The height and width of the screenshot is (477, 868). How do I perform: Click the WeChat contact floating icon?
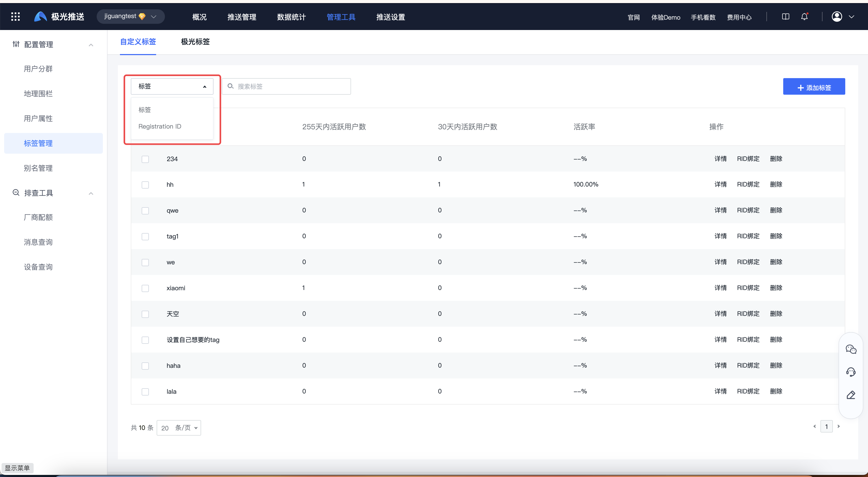[851, 349]
